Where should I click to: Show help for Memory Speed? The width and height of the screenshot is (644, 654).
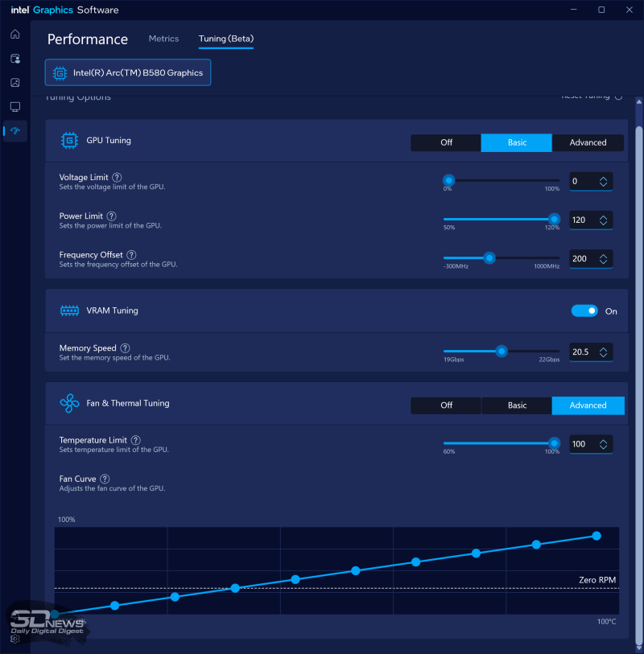coord(125,348)
